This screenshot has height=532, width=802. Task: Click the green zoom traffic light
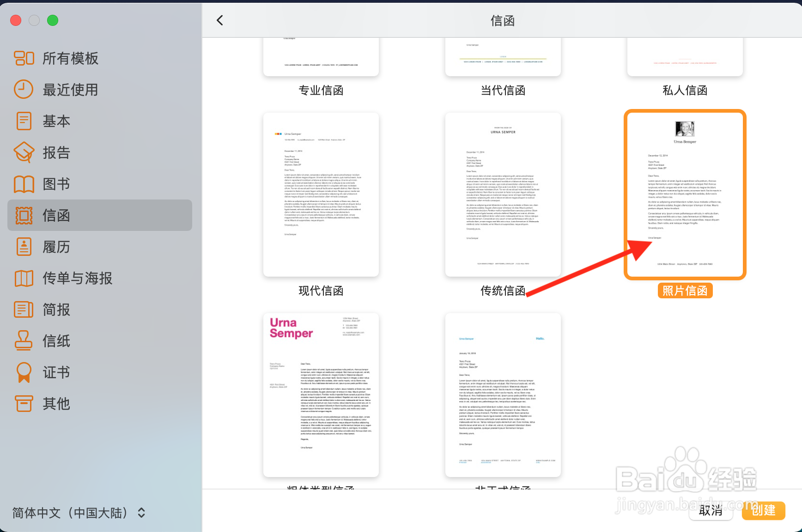pyautogui.click(x=53, y=20)
